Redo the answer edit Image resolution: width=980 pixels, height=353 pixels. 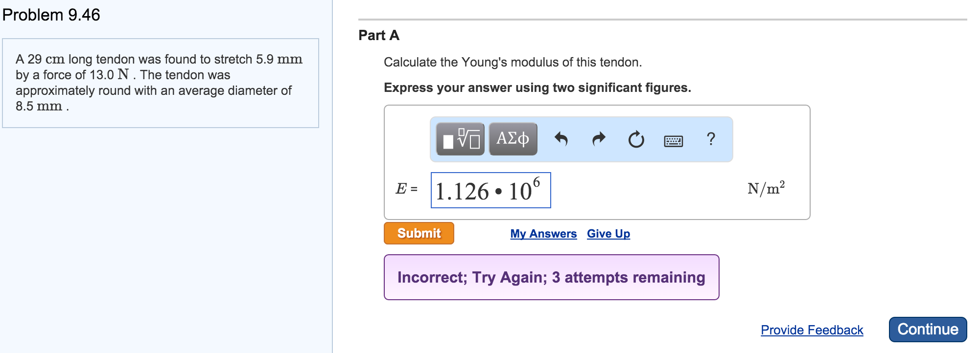pyautogui.click(x=599, y=139)
